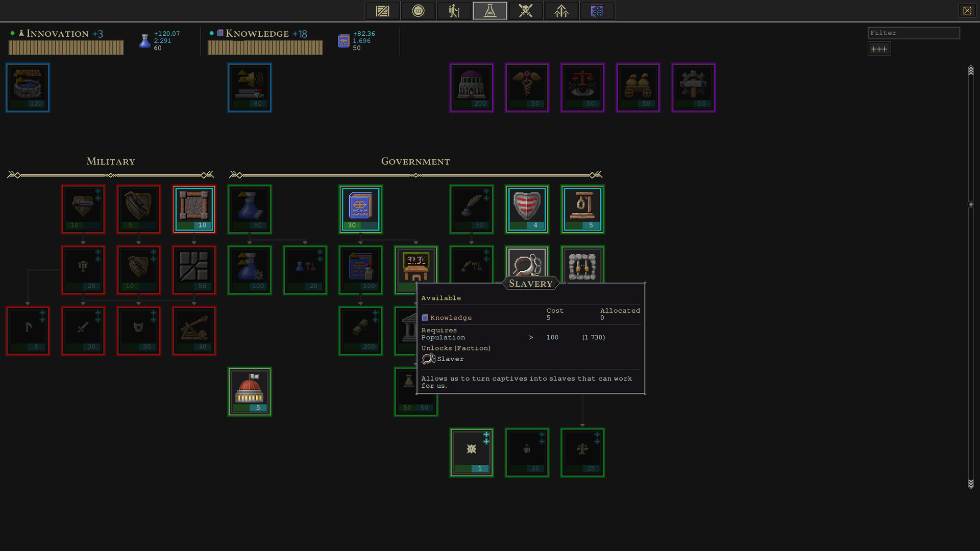Screen dimensions: 980x551
Task: Select the catapult technology in the Military tree
Action: click(x=194, y=331)
